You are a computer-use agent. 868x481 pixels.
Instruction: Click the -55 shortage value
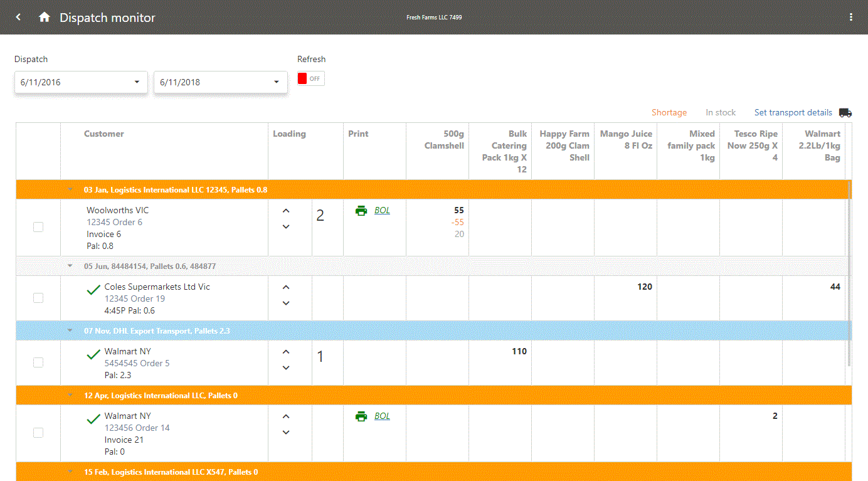[458, 223]
